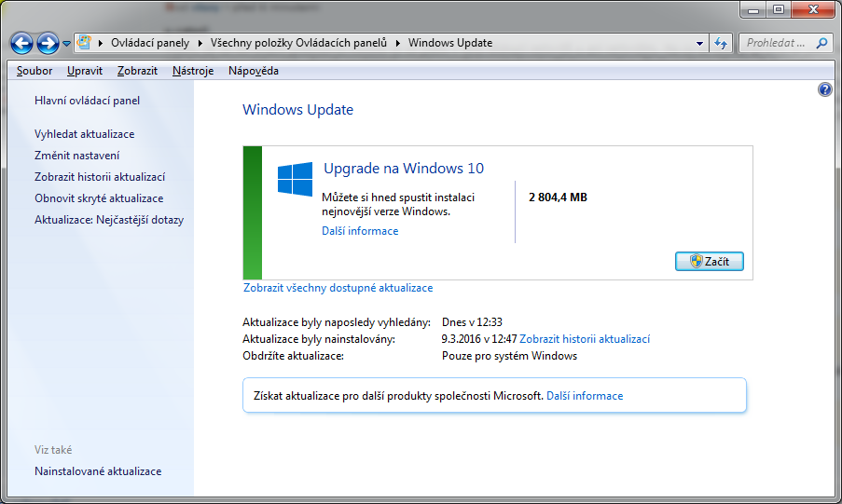Expand the arrow before Ovládací panely breadcrumb
The image size is (842, 504).
pyautogui.click(x=101, y=43)
